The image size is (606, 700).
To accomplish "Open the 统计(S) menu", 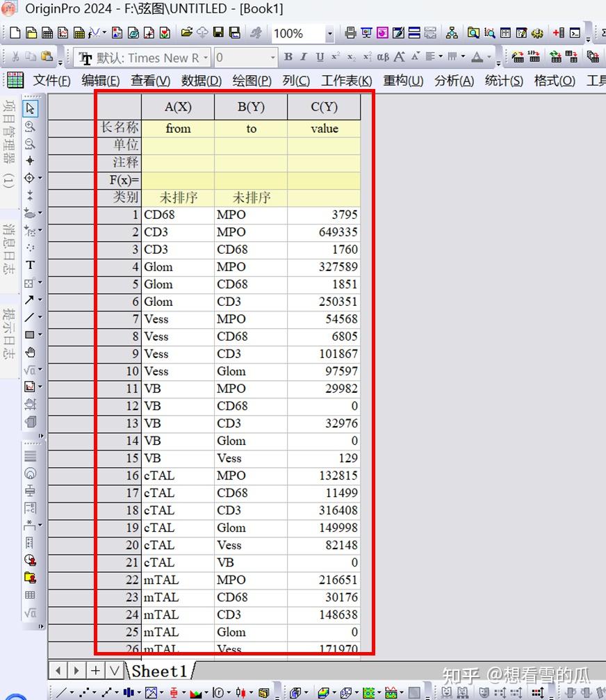I will click(x=504, y=81).
